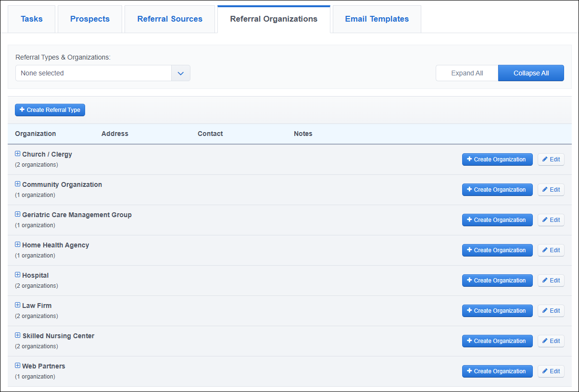Image resolution: width=579 pixels, height=392 pixels.
Task: Go to the Email Templates tab
Action: [x=377, y=19]
